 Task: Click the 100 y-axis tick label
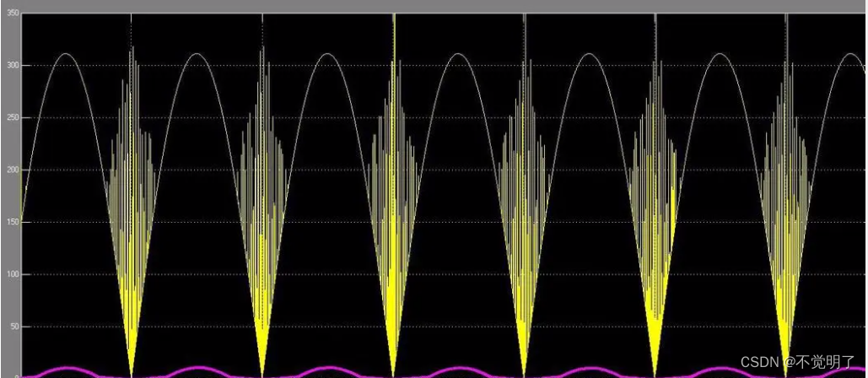click(x=13, y=274)
